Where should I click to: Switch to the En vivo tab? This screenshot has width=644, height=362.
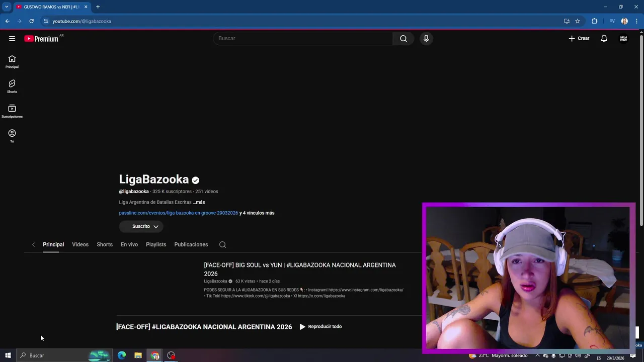click(x=129, y=244)
